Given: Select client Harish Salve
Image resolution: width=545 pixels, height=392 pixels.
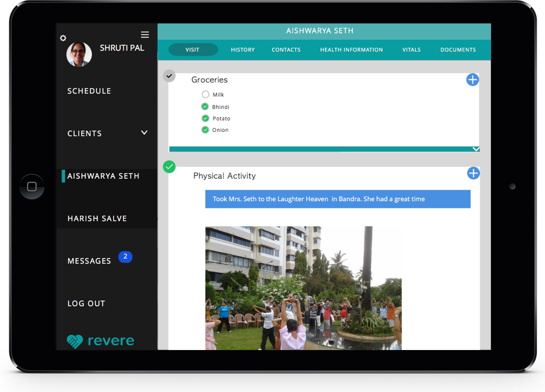Looking at the screenshot, I should click(x=97, y=219).
